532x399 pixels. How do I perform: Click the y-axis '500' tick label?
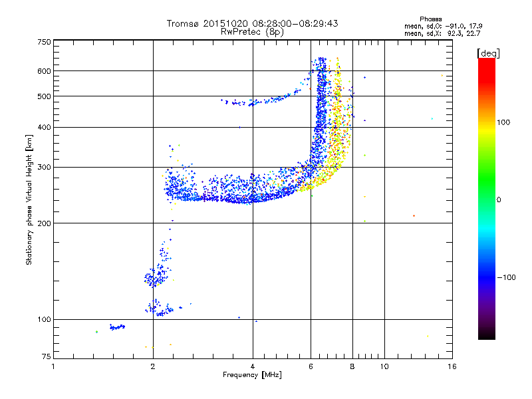pos(44,96)
